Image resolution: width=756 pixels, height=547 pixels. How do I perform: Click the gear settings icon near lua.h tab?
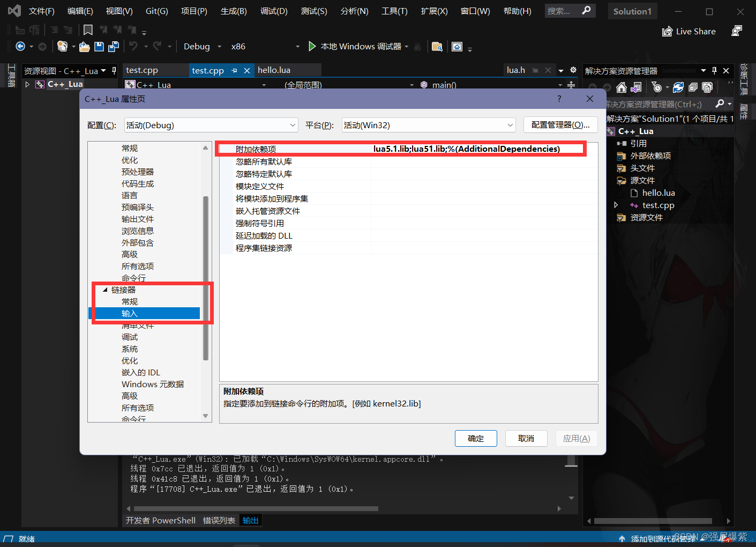(573, 70)
